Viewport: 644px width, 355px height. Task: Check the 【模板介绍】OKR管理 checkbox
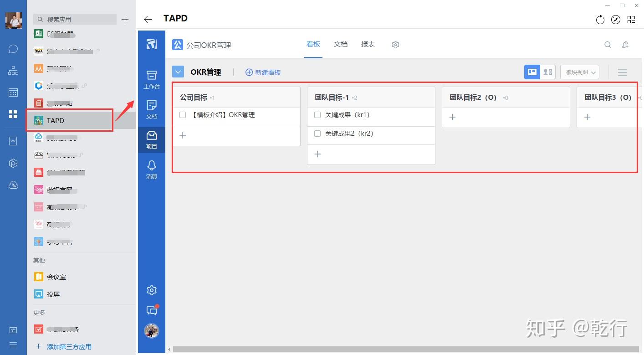182,115
